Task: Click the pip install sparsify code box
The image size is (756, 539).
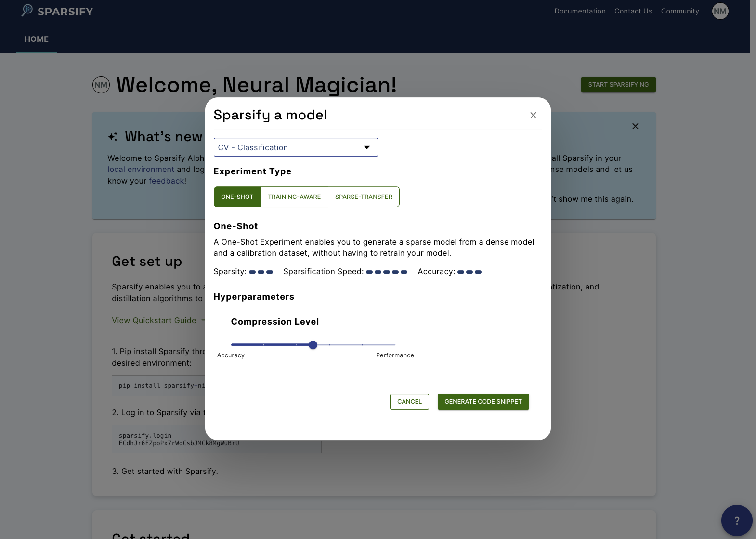Action: coord(159,386)
